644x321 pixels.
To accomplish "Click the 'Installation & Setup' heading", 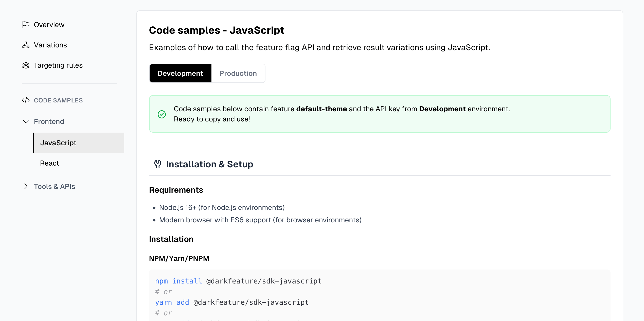I will pyautogui.click(x=210, y=164).
